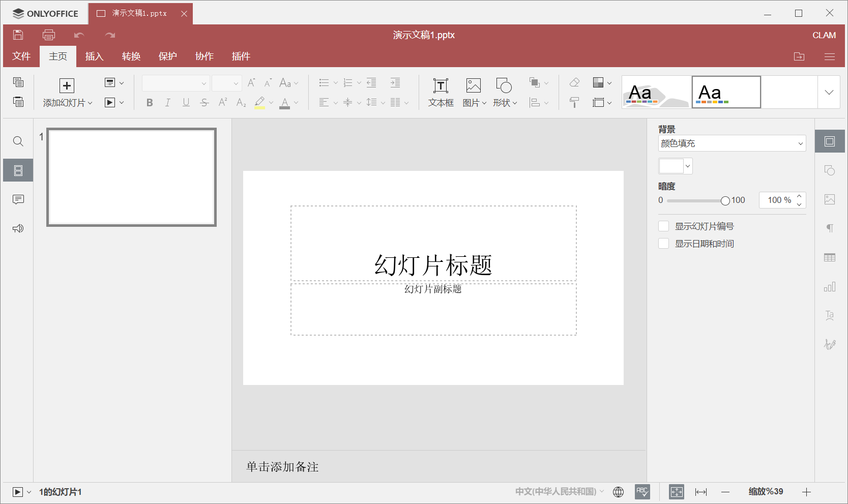Image resolution: width=848 pixels, height=504 pixels.
Task: Insert a text box
Action: [440, 92]
